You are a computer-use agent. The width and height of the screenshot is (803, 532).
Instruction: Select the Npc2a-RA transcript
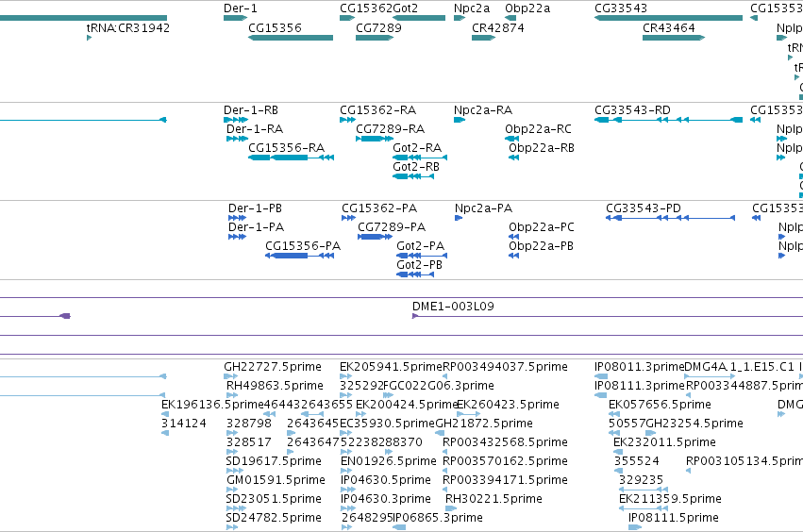pos(460,120)
